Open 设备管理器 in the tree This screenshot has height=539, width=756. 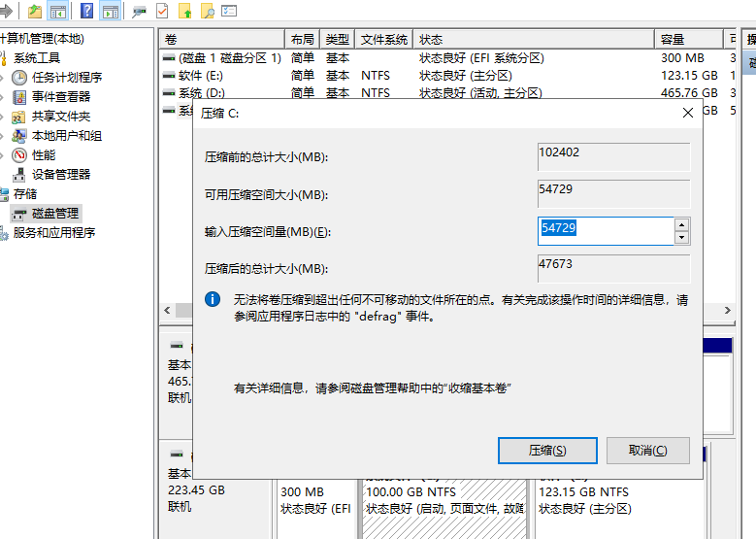[60, 174]
